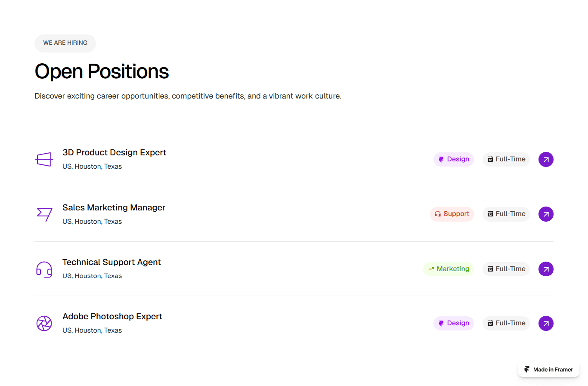Open the Technical Support Agent arrow button

tap(546, 269)
